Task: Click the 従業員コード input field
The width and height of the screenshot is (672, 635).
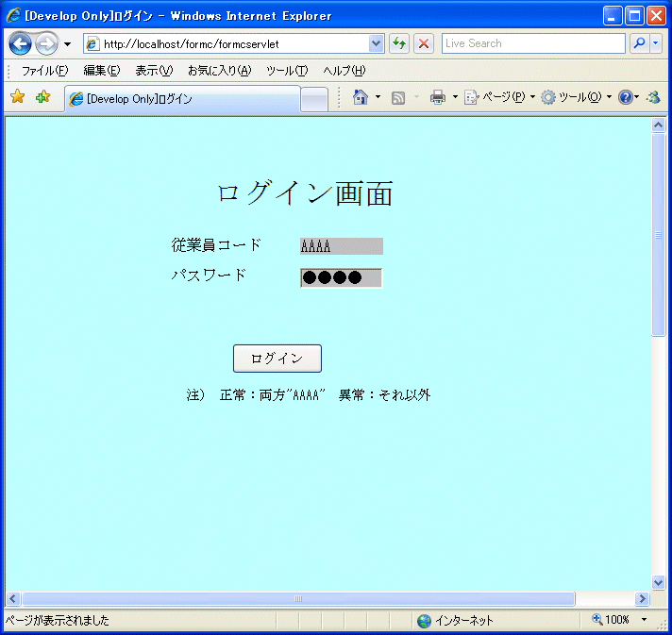Action: pos(341,246)
